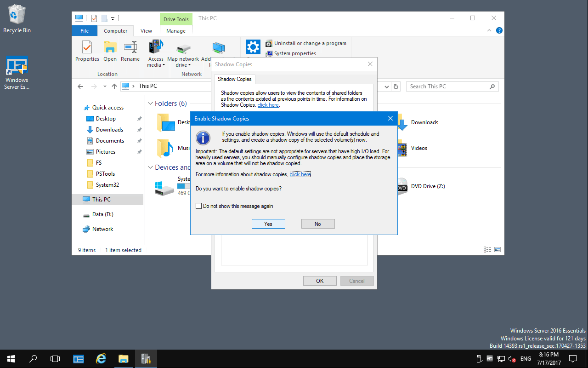
Task: Click the Open ribbon icon
Action: [x=110, y=51]
